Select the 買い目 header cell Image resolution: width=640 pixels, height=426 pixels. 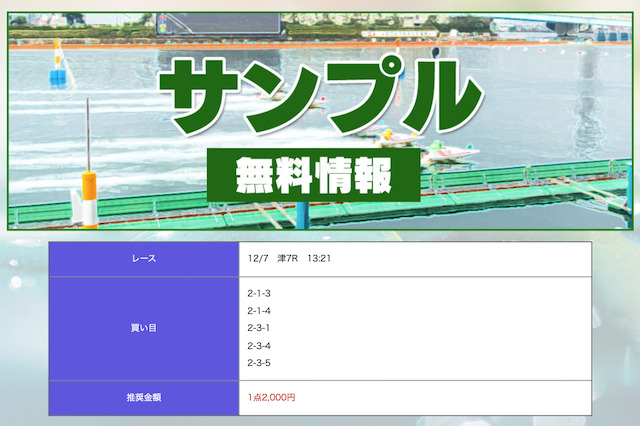point(143,328)
